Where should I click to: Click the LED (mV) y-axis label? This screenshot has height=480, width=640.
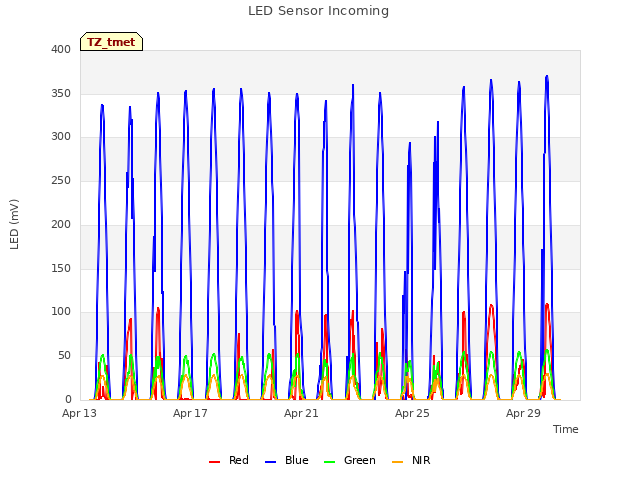click(14, 224)
